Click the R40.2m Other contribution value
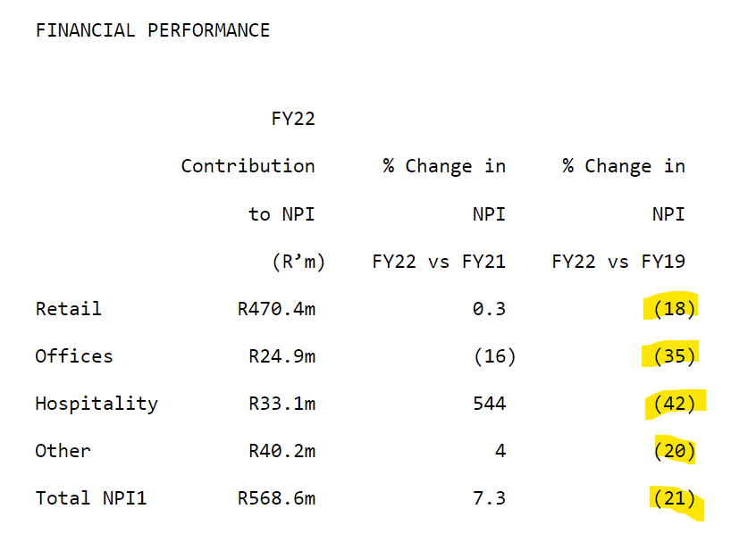756x534 pixels. [x=281, y=451]
